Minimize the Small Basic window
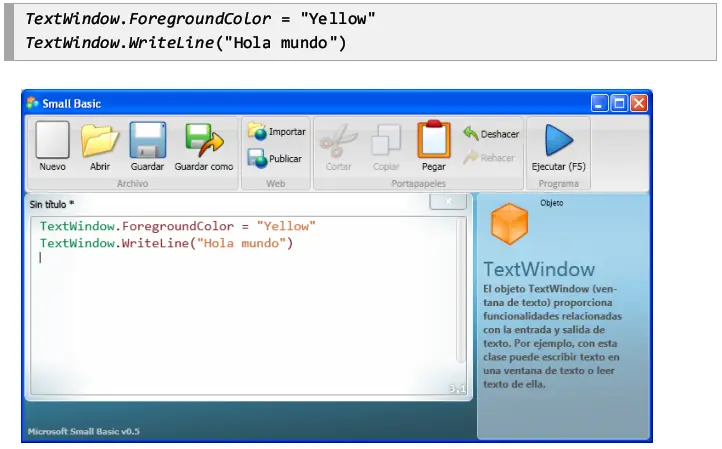 coord(599,103)
